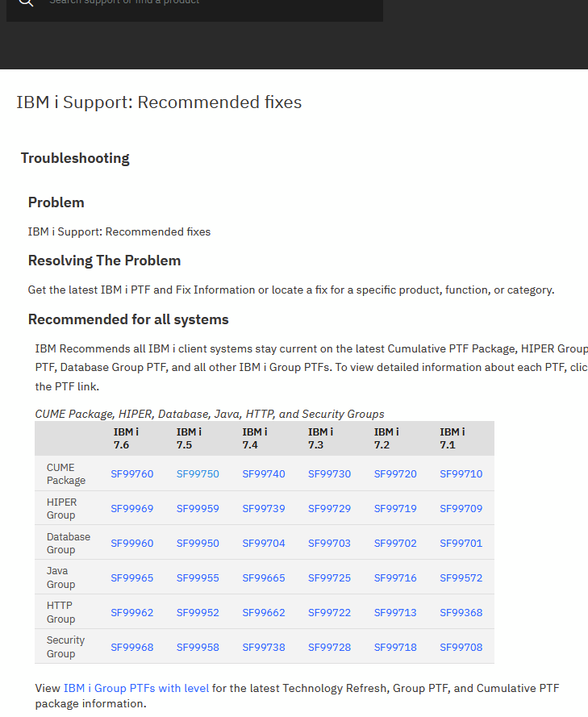The image size is (588, 717).
Task: Open SF99968 Security Group for IBM i 7.6
Action: click(x=131, y=646)
